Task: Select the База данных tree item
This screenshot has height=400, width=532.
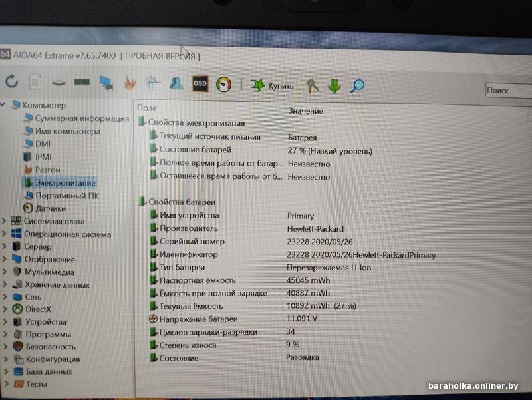Action: pos(43,371)
